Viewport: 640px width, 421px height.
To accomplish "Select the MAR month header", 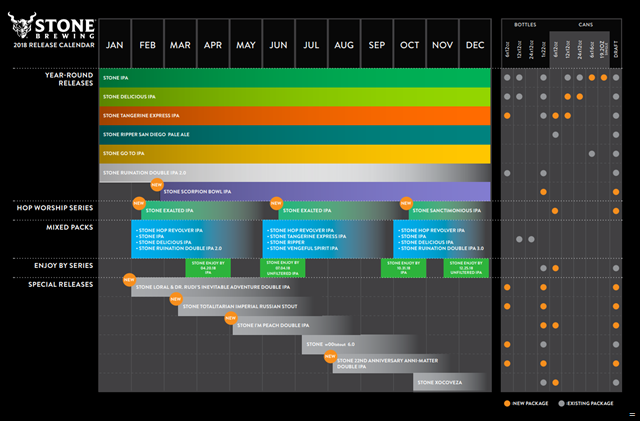I will (x=180, y=43).
